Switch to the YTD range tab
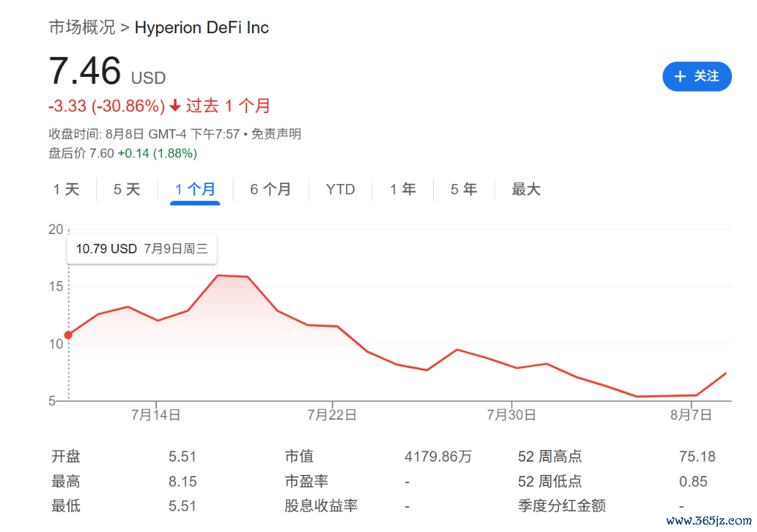 [x=340, y=189]
